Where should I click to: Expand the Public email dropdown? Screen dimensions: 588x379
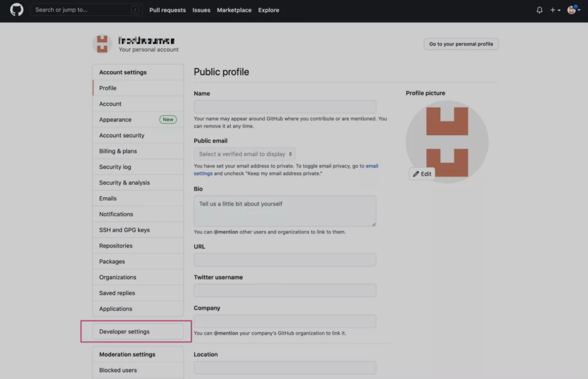[x=245, y=154]
